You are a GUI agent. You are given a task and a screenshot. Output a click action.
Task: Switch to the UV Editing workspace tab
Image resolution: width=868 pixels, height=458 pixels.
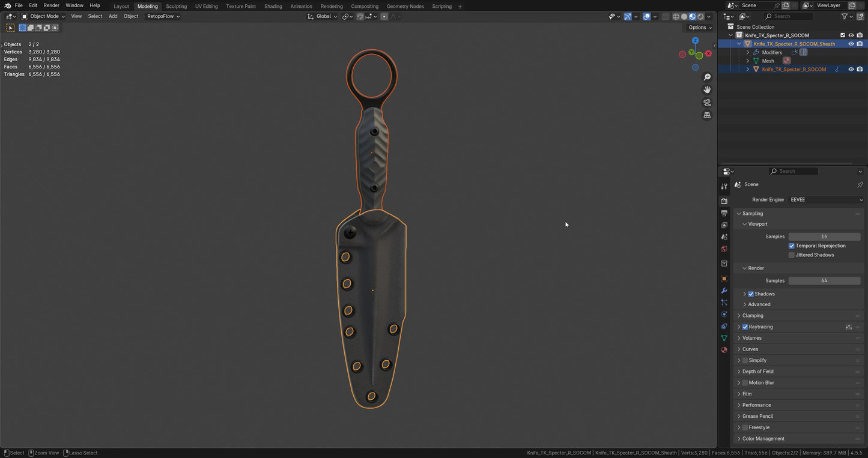pos(206,6)
